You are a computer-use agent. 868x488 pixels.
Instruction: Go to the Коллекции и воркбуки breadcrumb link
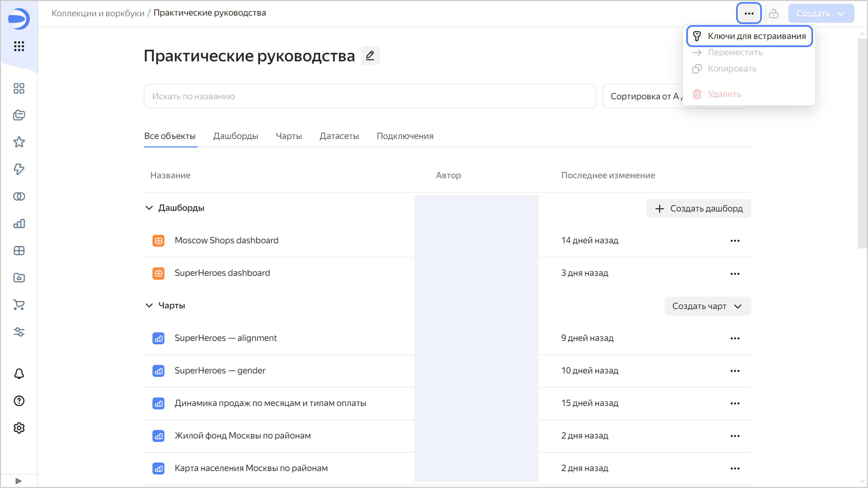click(98, 13)
